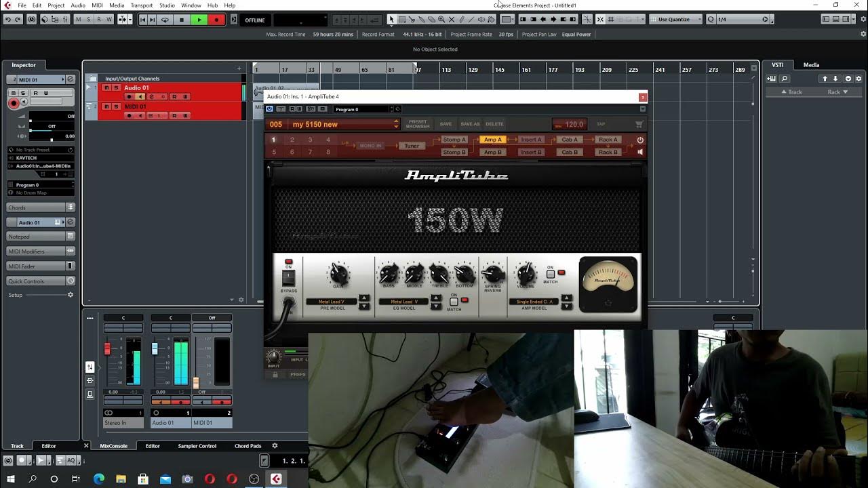This screenshot has height=488, width=868.
Task: Switch to the VSTi tab
Action: pyautogui.click(x=777, y=65)
